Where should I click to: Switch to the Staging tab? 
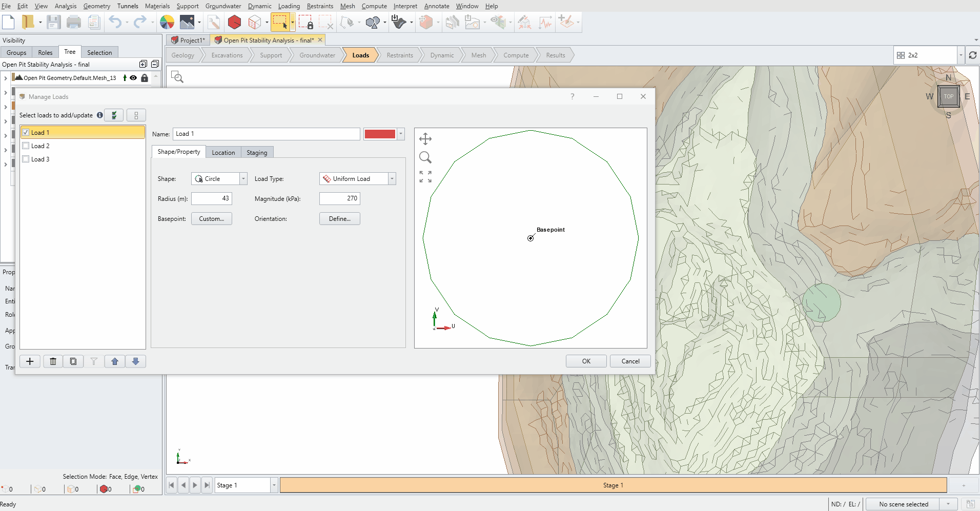click(x=257, y=152)
